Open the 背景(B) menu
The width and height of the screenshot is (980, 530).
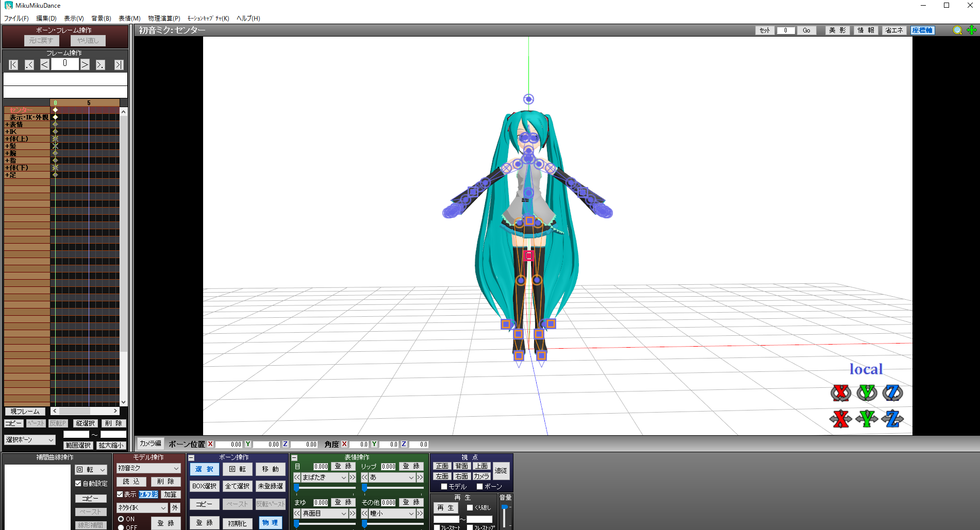(101, 18)
